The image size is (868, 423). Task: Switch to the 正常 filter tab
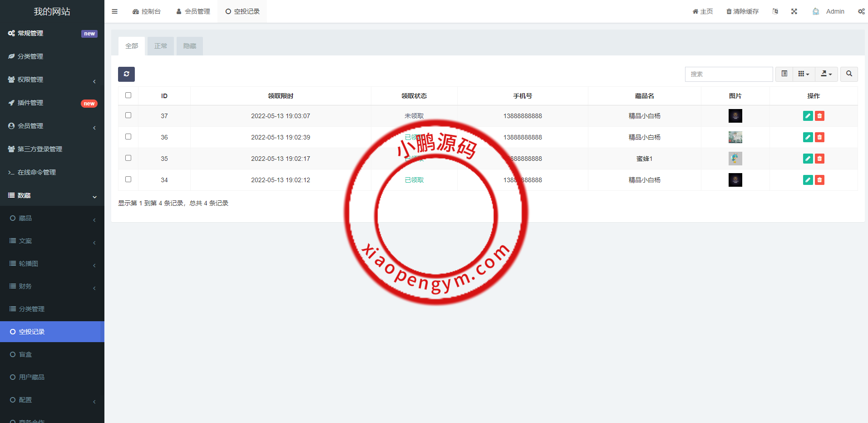[x=160, y=46]
